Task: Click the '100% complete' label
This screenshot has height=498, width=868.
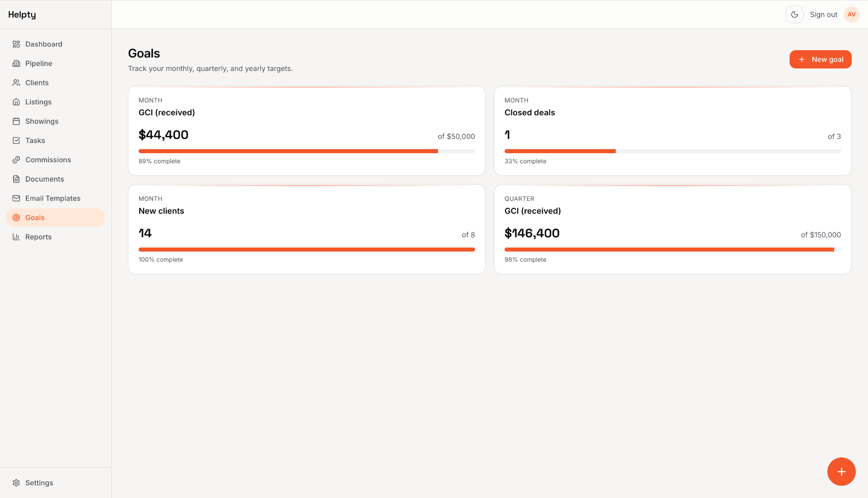Action: click(161, 260)
